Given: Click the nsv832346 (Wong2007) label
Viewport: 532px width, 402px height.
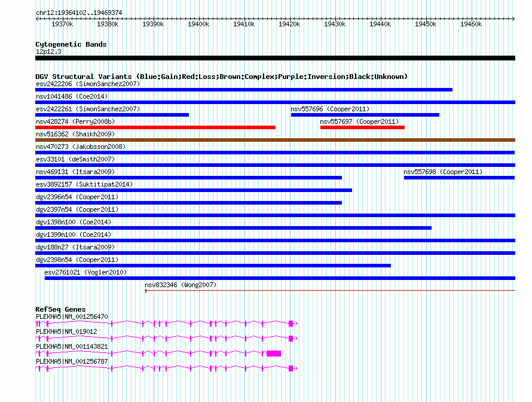Looking at the screenshot, I should pos(181,285).
